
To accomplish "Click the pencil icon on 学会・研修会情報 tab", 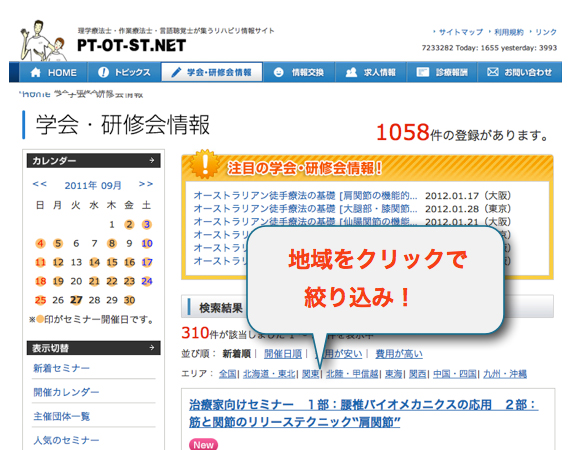I will coord(176,72).
